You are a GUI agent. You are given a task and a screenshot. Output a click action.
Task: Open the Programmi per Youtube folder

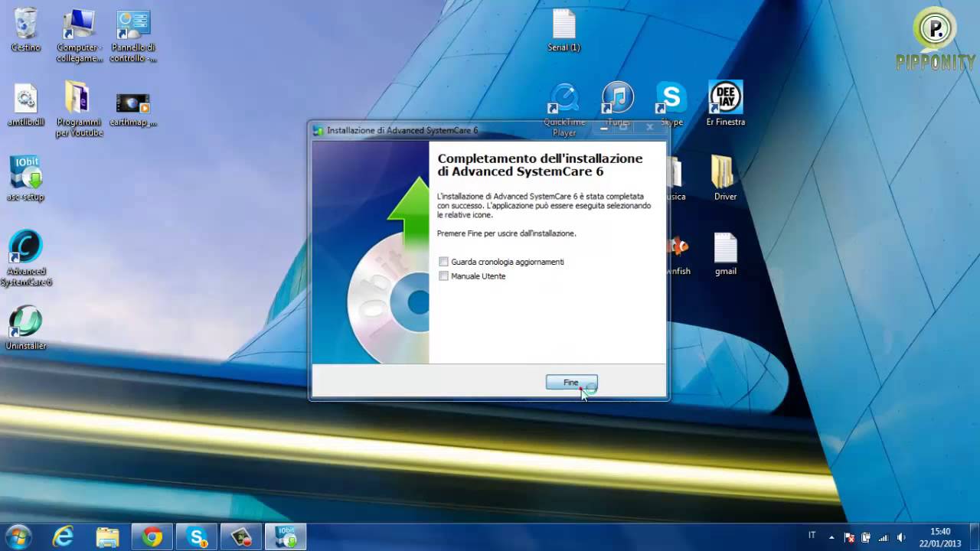pos(79,109)
